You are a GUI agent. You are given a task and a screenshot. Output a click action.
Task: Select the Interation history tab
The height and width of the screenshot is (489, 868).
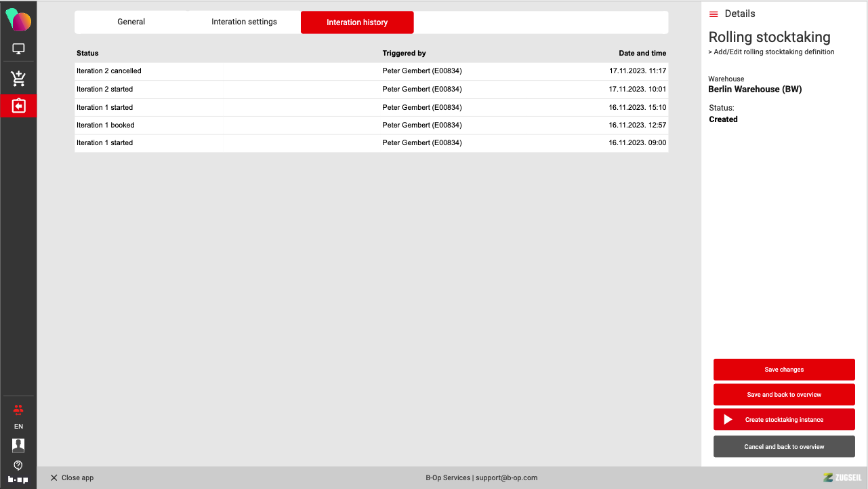[357, 22]
